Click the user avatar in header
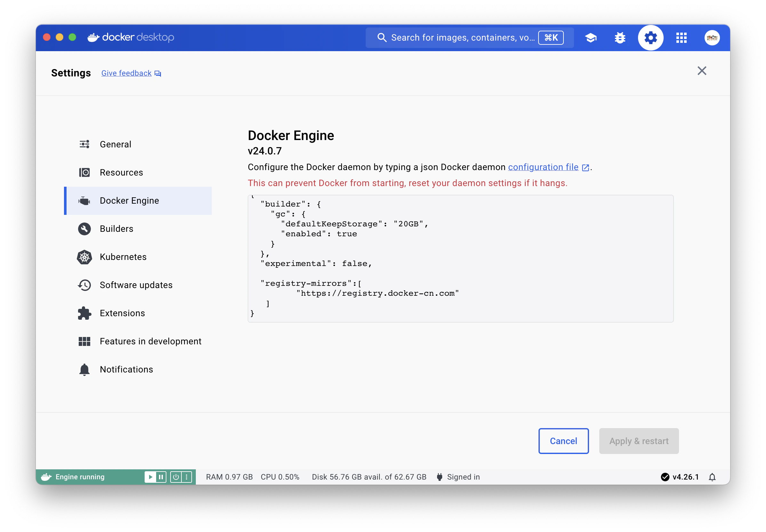The width and height of the screenshot is (766, 532). pos(712,38)
